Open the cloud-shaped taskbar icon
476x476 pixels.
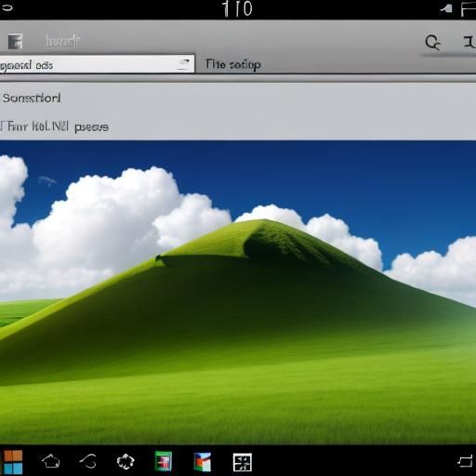[126, 461]
